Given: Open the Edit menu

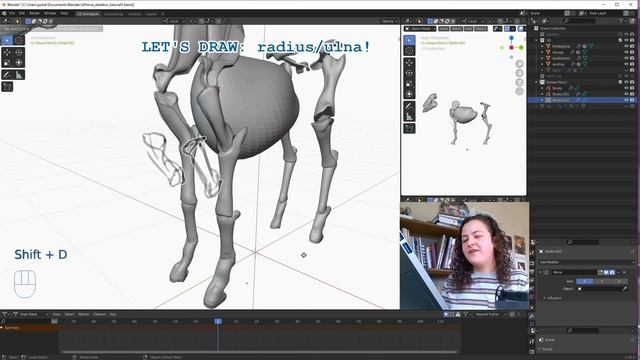Looking at the screenshot, I should pos(22,13).
